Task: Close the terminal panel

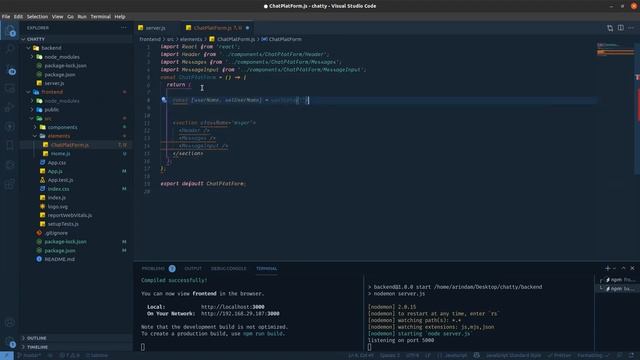Action: point(632,268)
